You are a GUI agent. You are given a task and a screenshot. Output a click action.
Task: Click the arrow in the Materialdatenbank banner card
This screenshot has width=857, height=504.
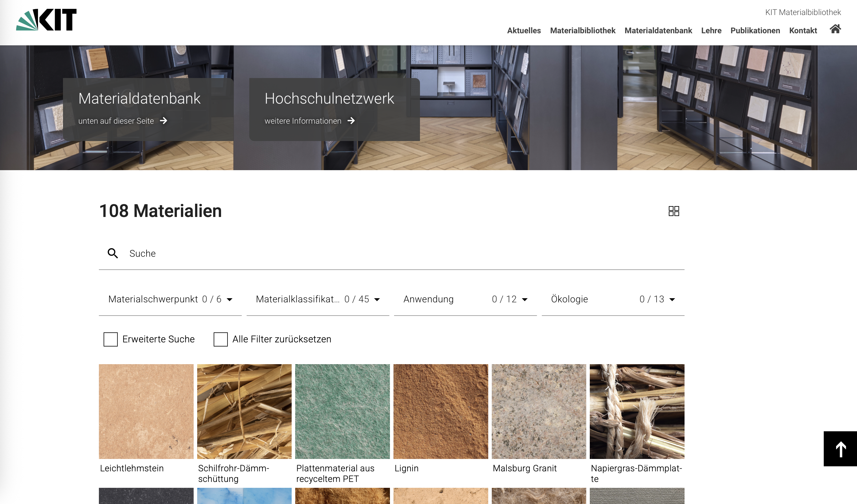(x=164, y=121)
